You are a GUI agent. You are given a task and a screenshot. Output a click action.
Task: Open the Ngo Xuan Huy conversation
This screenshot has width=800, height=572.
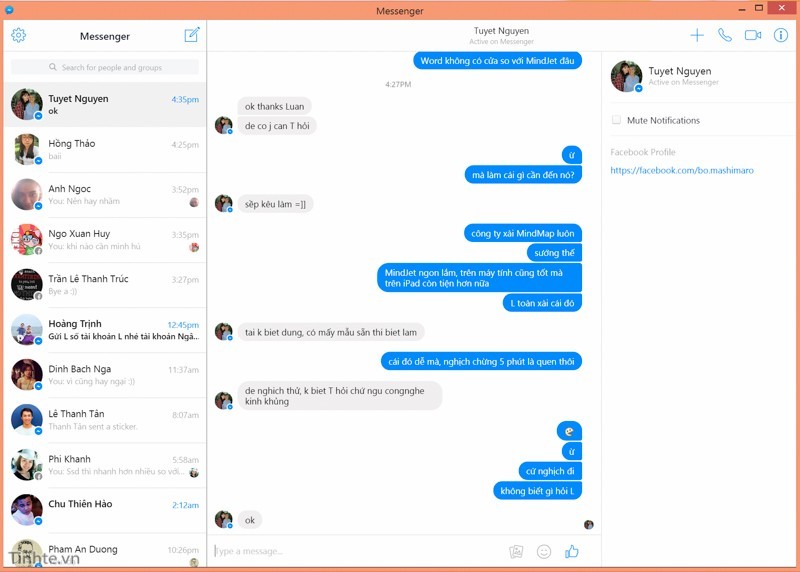[105, 239]
